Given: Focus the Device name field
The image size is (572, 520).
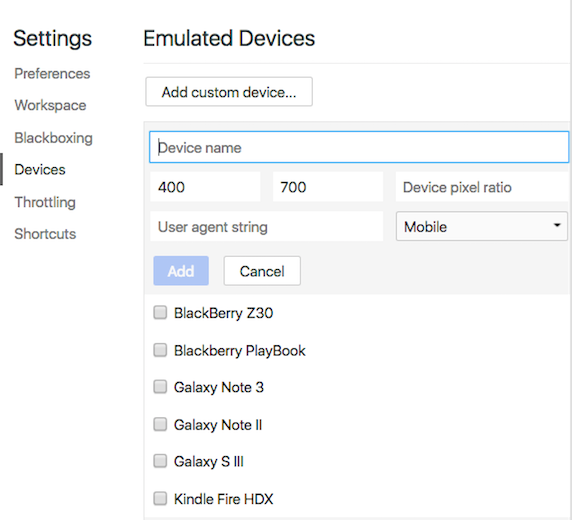Looking at the screenshot, I should 359,147.
